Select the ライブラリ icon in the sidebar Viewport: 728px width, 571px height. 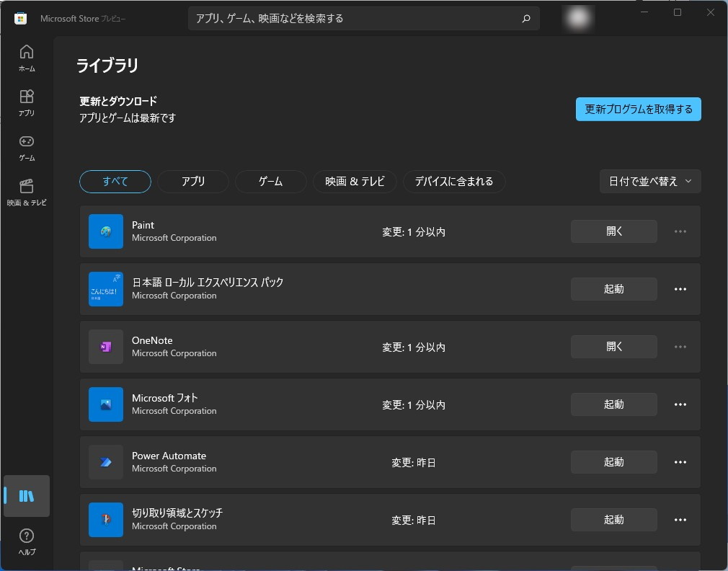click(x=26, y=496)
